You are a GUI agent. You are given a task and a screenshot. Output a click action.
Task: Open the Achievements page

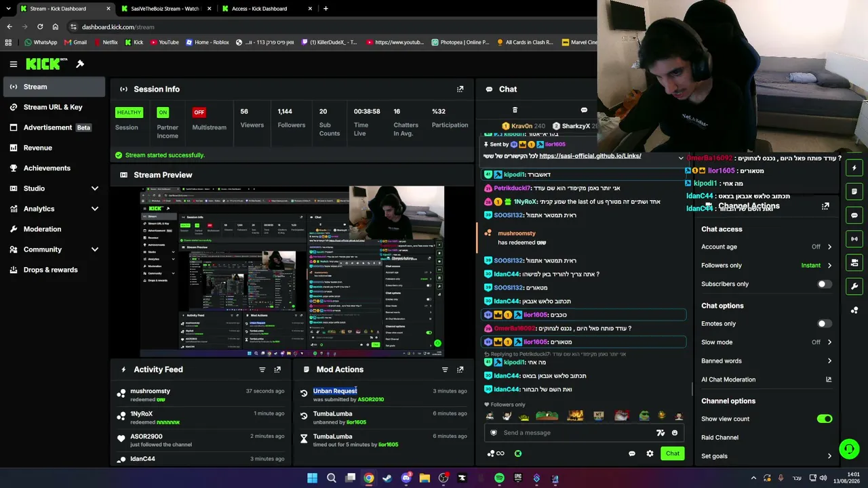click(x=53, y=168)
